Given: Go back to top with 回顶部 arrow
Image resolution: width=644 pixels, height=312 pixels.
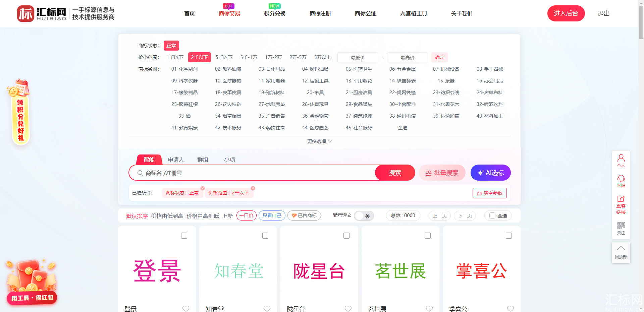Looking at the screenshot, I should pyautogui.click(x=621, y=252).
